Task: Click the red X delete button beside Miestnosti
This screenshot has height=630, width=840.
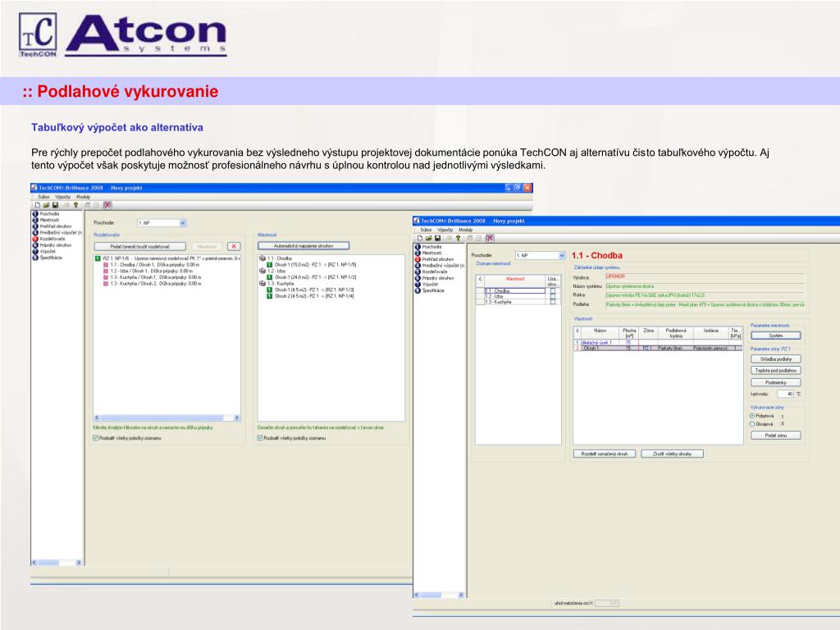Action: coord(234,245)
